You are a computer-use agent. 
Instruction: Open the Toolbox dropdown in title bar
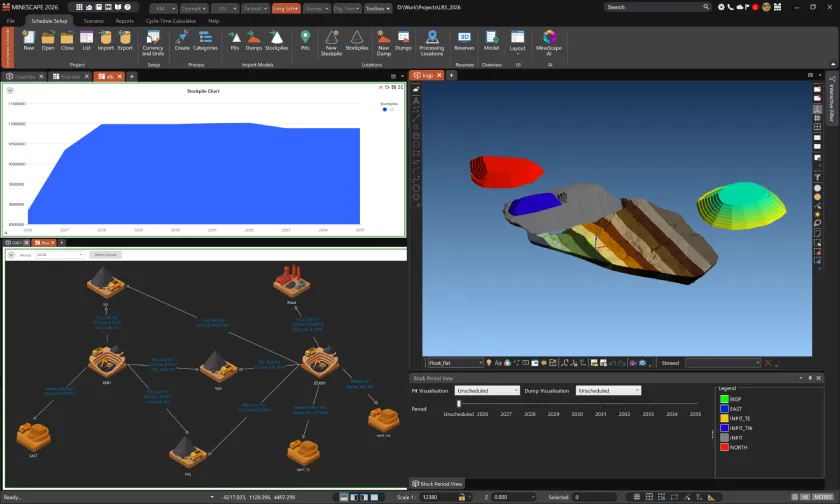(378, 9)
